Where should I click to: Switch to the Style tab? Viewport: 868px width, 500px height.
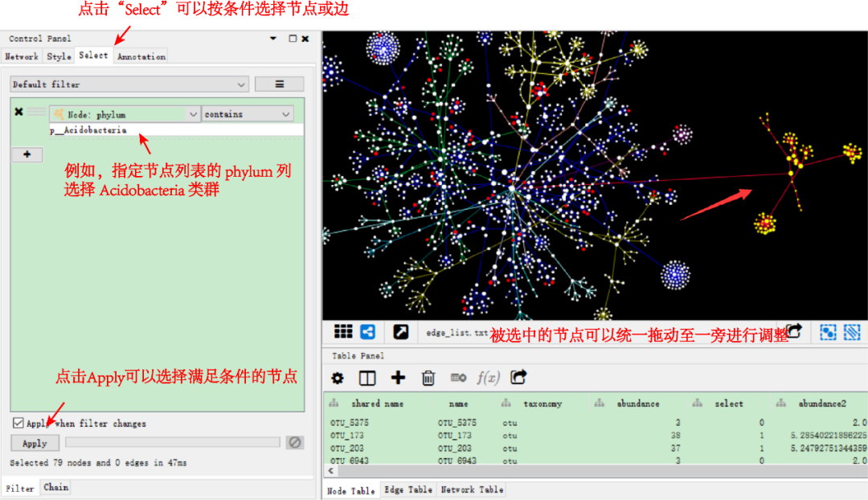coord(58,56)
